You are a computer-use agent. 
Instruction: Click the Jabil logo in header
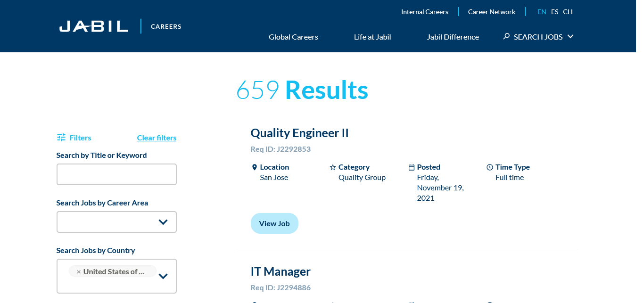point(94,26)
